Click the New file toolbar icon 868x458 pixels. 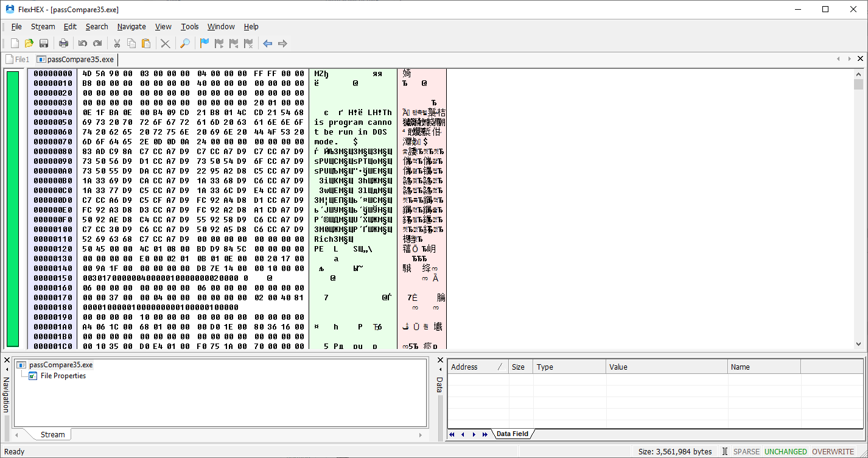(x=15, y=43)
